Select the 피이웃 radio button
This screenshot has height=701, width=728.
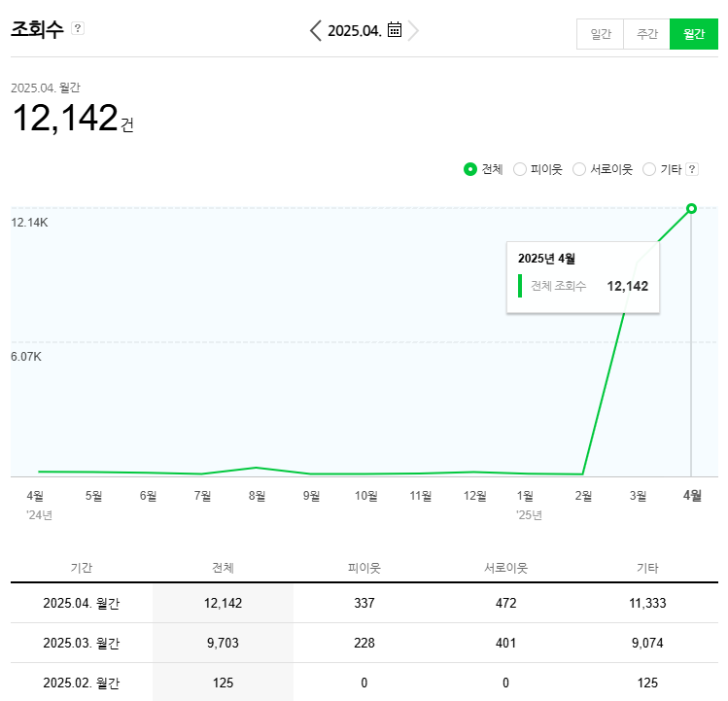pyautogui.click(x=520, y=169)
